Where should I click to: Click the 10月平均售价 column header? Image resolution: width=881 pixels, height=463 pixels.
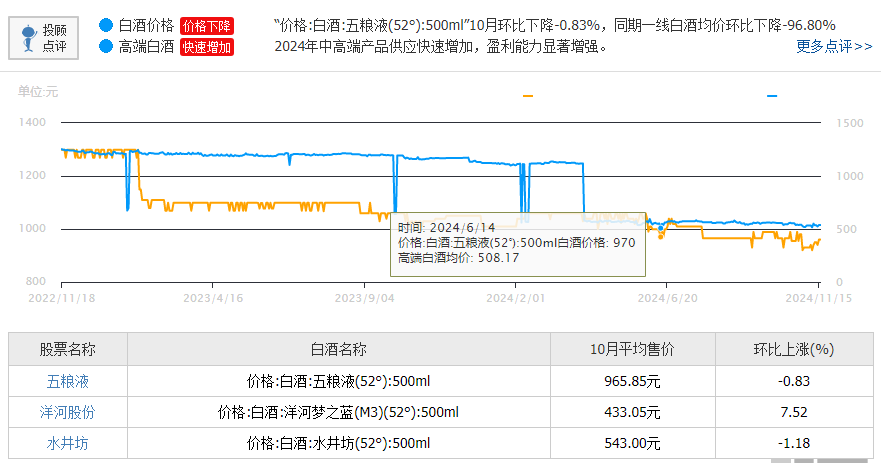[x=633, y=349]
